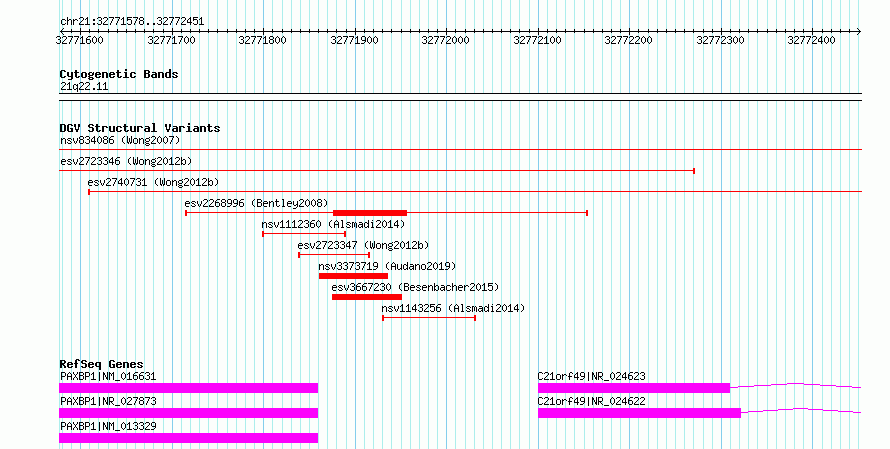Viewport: 890px width, 449px height.
Task: Select gene label PAXBP1|NM_013329
Action: pyautogui.click(x=108, y=426)
